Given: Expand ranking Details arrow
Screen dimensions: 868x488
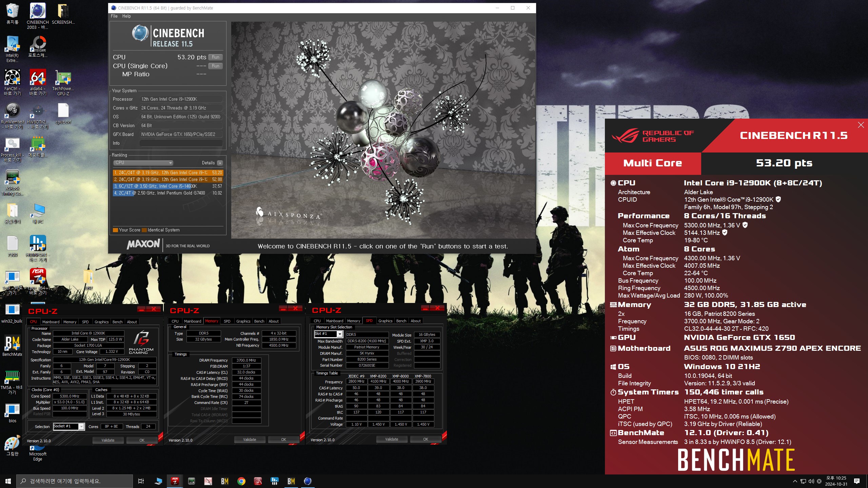Looking at the screenshot, I should [220, 163].
